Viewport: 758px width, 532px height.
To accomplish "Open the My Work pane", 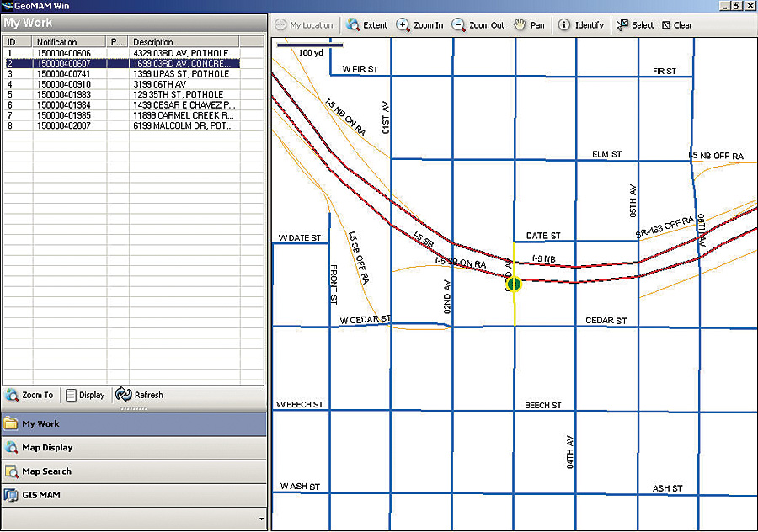I will pos(134,423).
